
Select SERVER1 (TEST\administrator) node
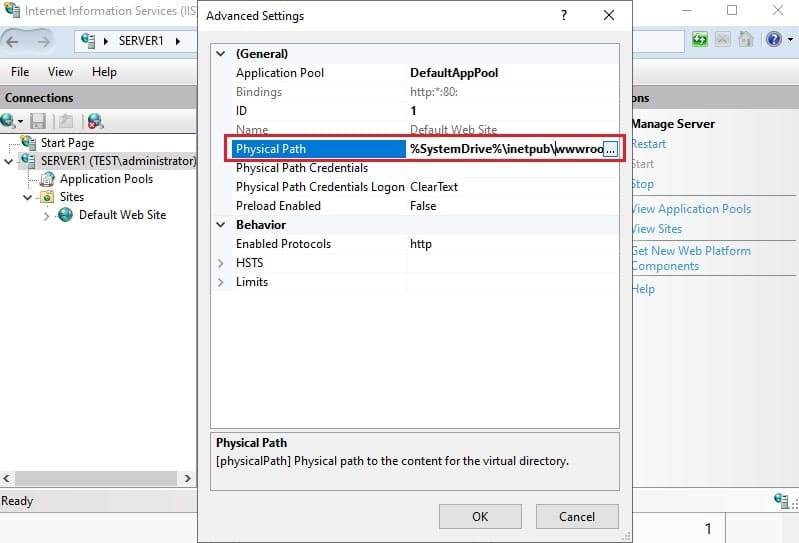118,161
